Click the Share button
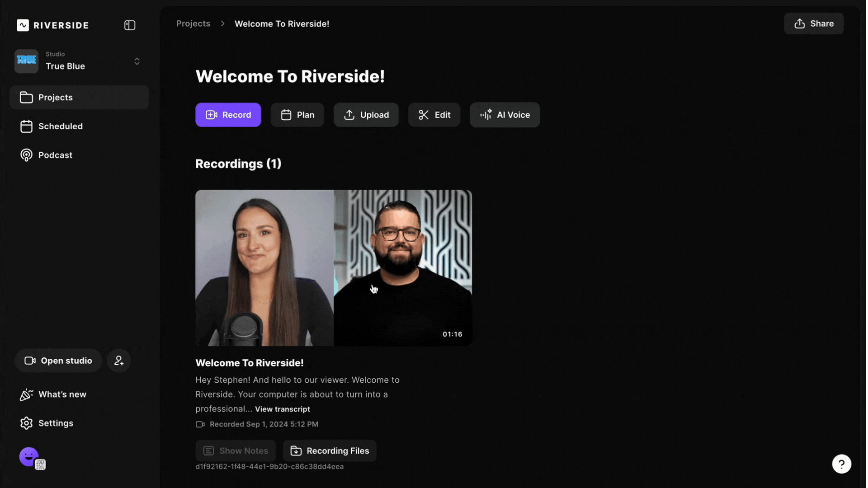 pyautogui.click(x=814, y=23)
